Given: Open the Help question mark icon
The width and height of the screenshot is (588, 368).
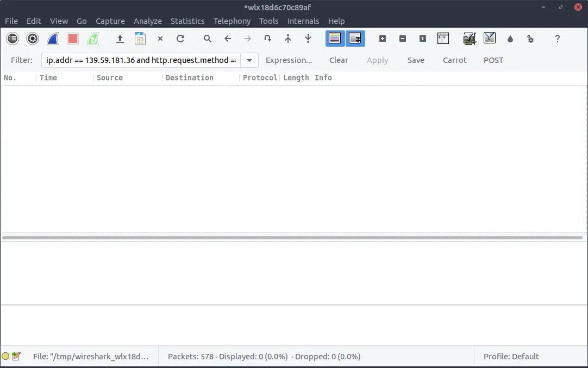Looking at the screenshot, I should click(557, 39).
